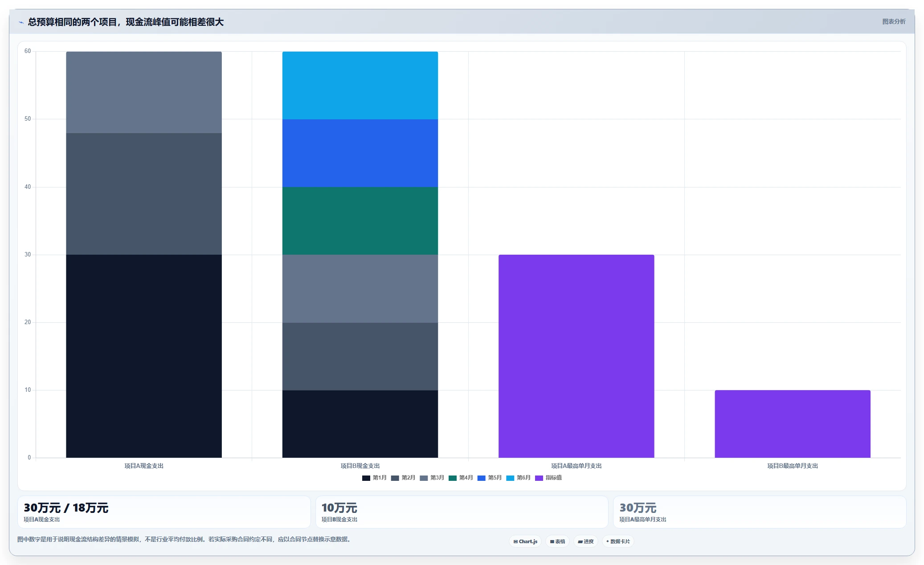
Task: Click the 图表分析 label in the header
Action: [x=894, y=21]
